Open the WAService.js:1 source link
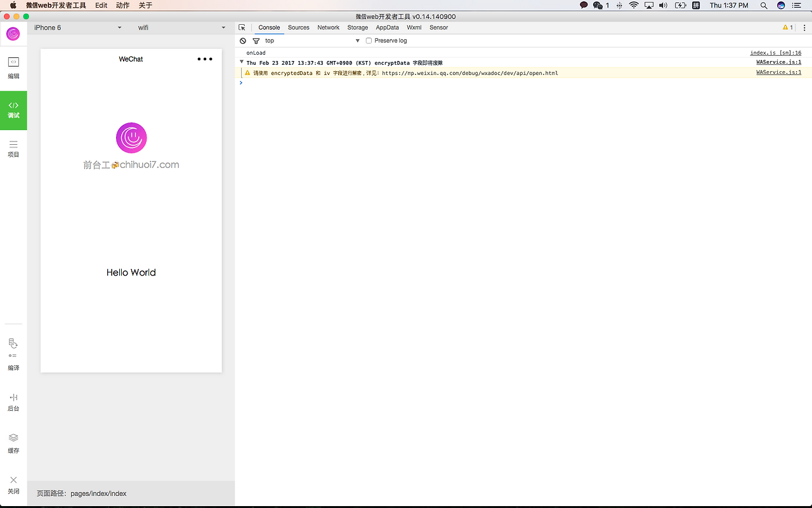 (x=778, y=62)
